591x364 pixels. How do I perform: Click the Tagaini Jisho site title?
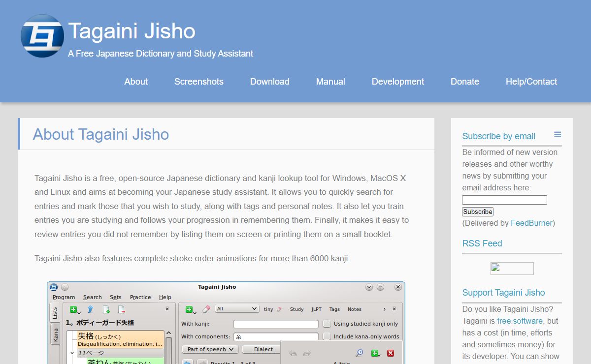click(x=131, y=31)
